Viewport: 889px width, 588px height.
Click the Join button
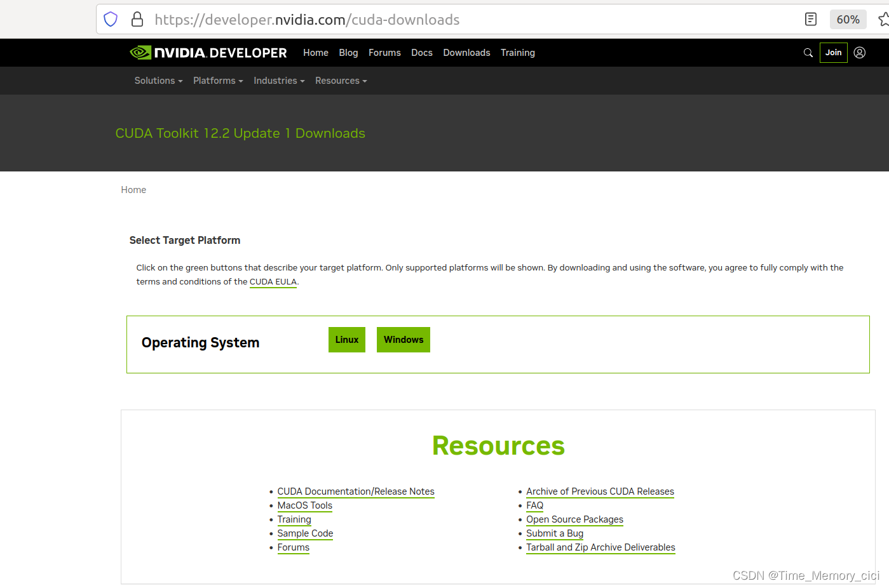click(834, 53)
